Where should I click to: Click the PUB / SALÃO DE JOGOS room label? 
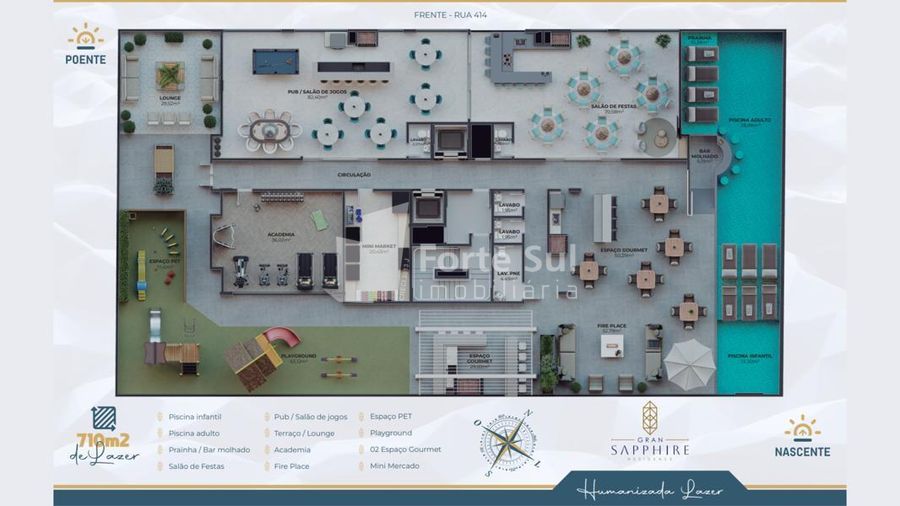tap(317, 92)
